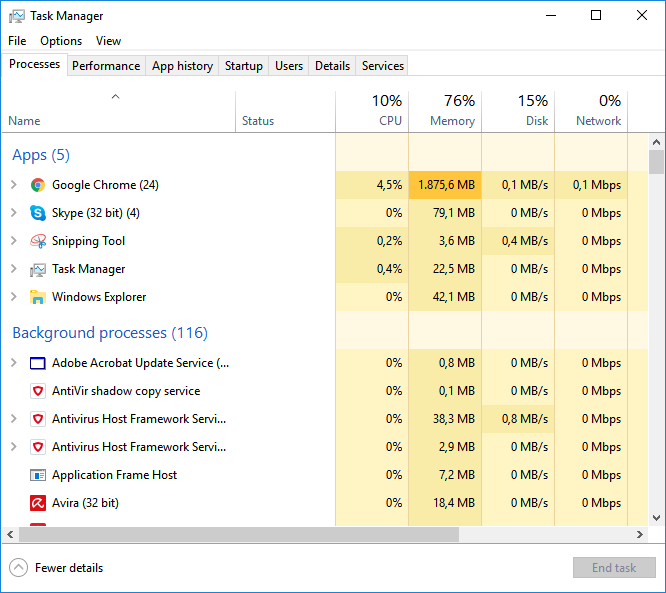Sort by the Status column header
This screenshot has width=666, height=593.
coord(285,111)
